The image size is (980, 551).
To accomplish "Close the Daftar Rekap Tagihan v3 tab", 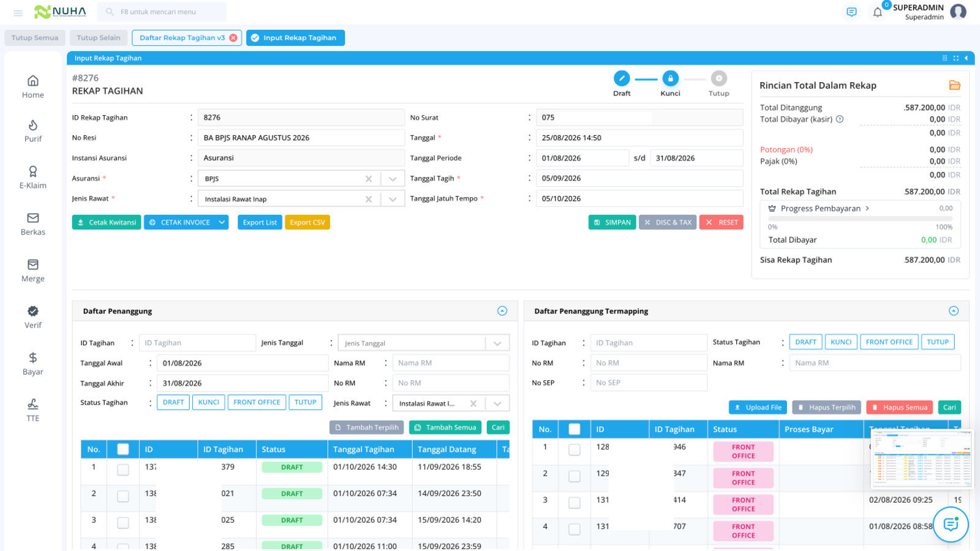I will pyautogui.click(x=233, y=38).
